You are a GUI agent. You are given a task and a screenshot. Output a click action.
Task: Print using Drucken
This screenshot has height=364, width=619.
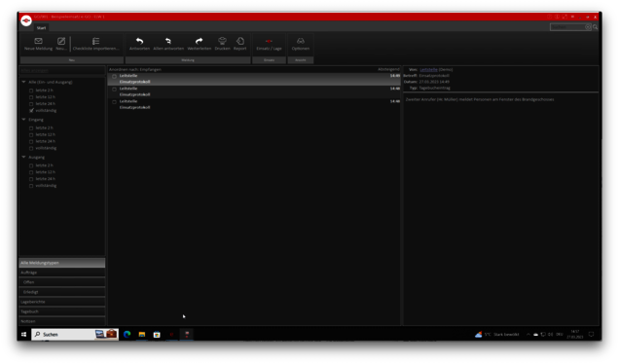(x=222, y=44)
